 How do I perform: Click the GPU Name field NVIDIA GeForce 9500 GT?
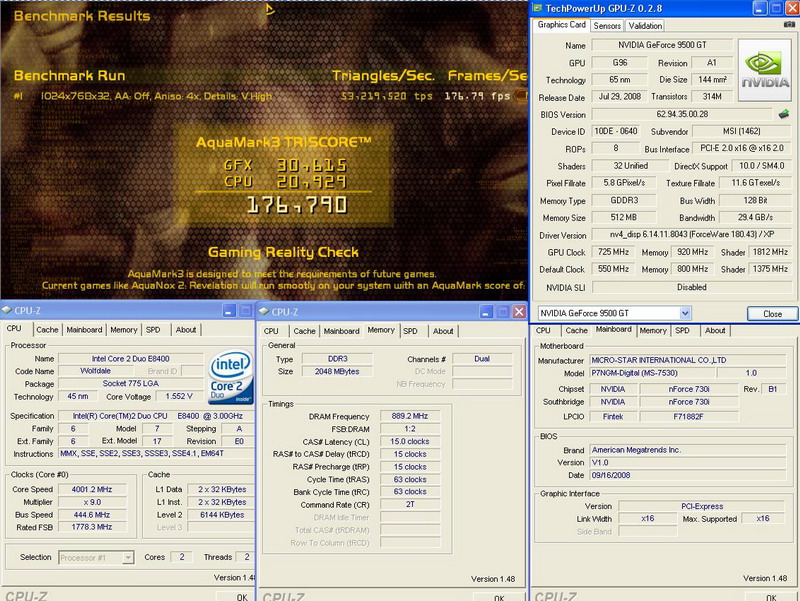coord(662,45)
